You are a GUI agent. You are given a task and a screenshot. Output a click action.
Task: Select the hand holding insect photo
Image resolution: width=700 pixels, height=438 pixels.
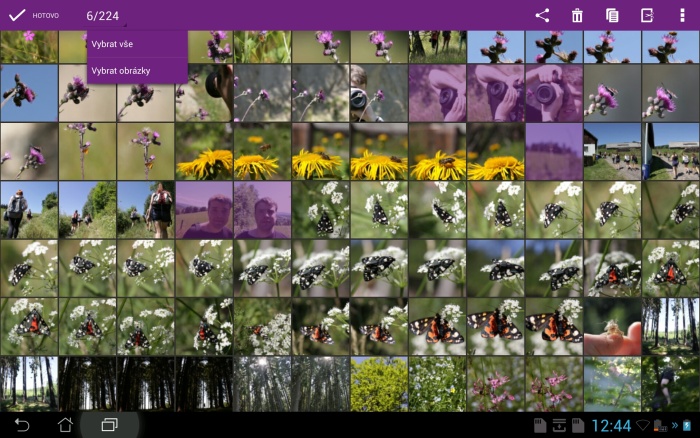click(x=611, y=326)
